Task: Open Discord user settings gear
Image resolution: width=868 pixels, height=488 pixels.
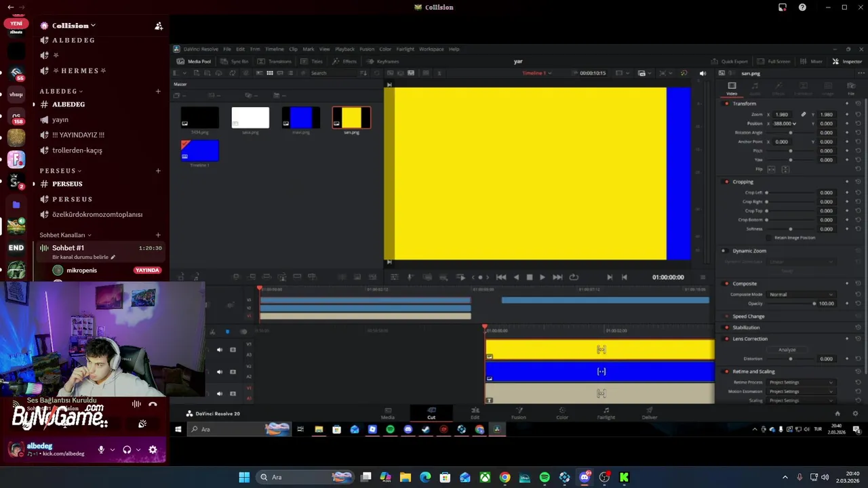Action: [153, 449]
